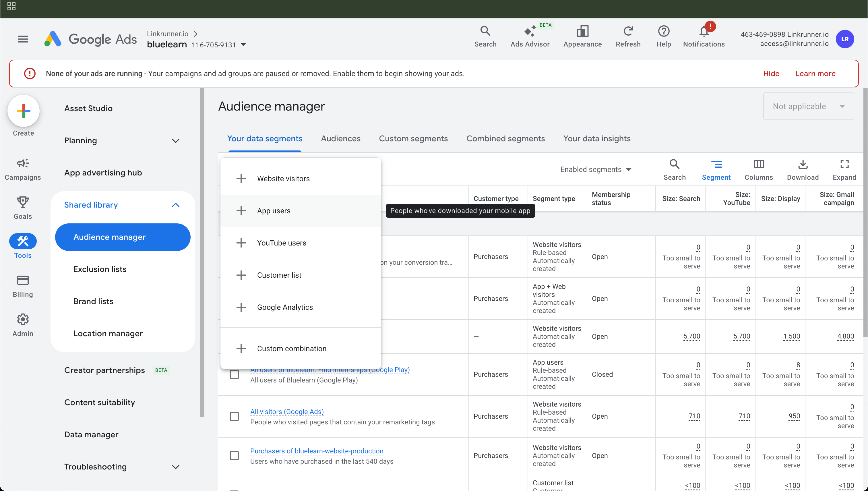Open the Custom segments tab

point(413,139)
